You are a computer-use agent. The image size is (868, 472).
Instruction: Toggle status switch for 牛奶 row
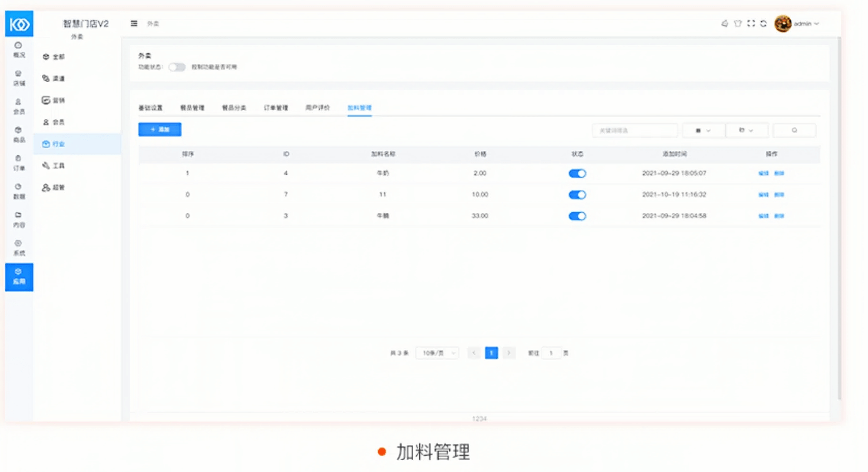[x=577, y=173]
